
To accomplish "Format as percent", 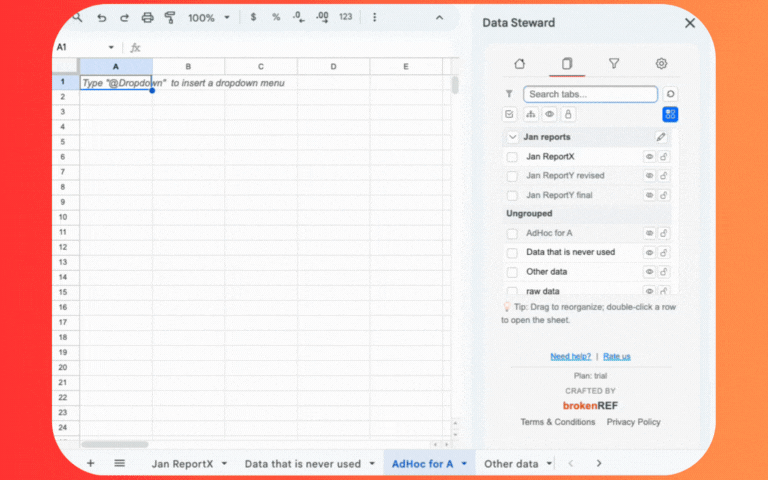I will pos(276,17).
